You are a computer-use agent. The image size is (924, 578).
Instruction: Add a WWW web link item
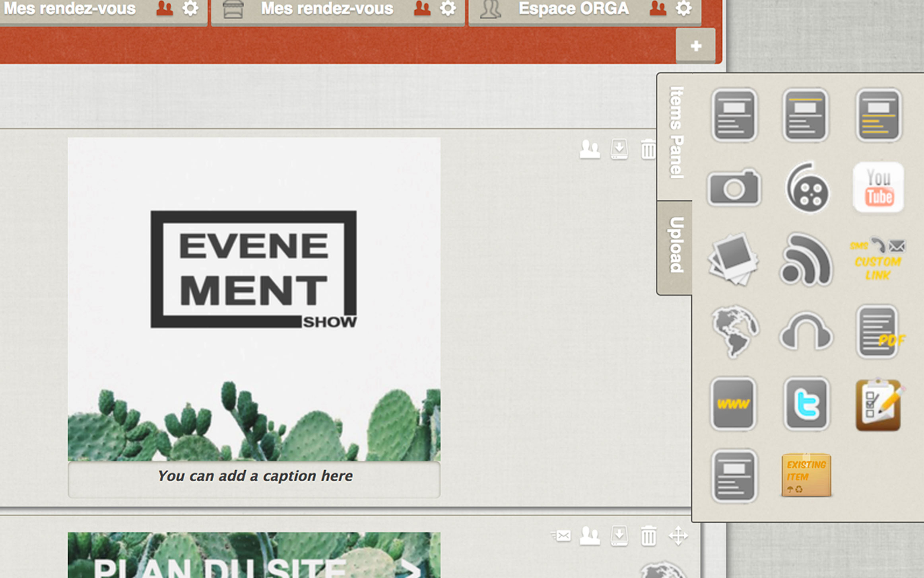[734, 404]
